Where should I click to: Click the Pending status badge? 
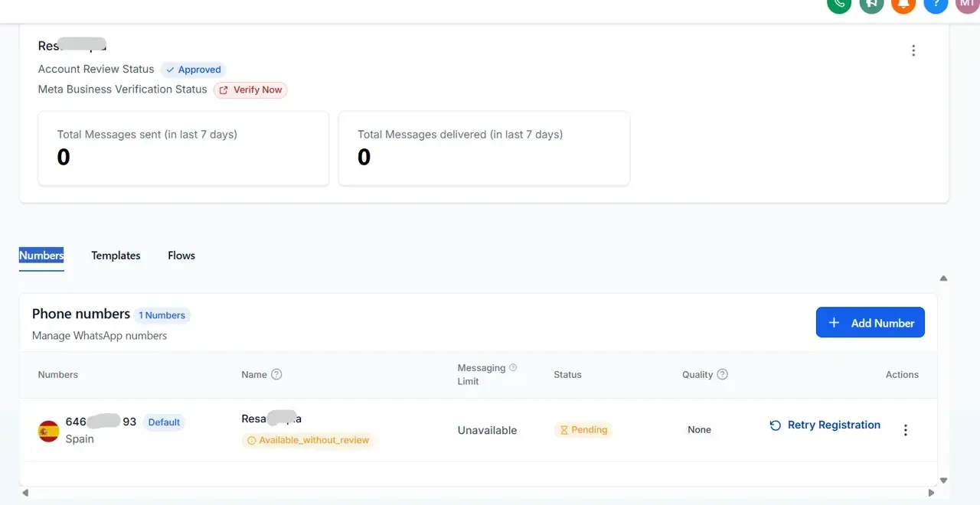[x=583, y=430]
